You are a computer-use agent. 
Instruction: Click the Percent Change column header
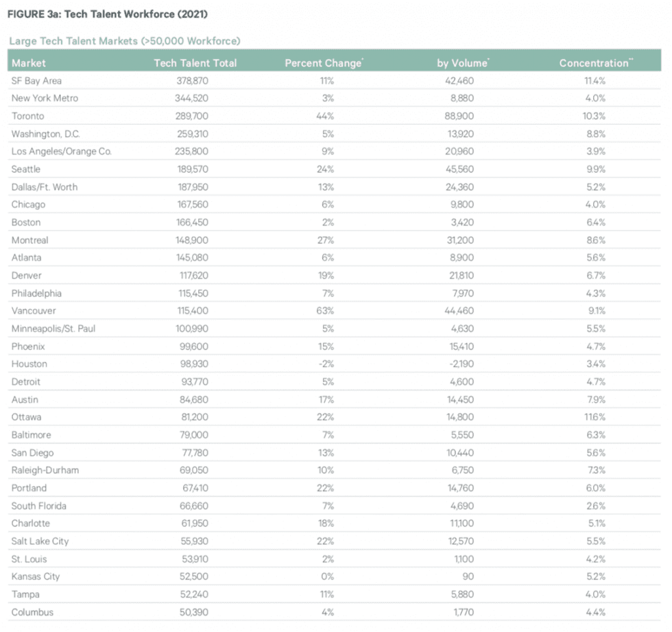[324, 63]
